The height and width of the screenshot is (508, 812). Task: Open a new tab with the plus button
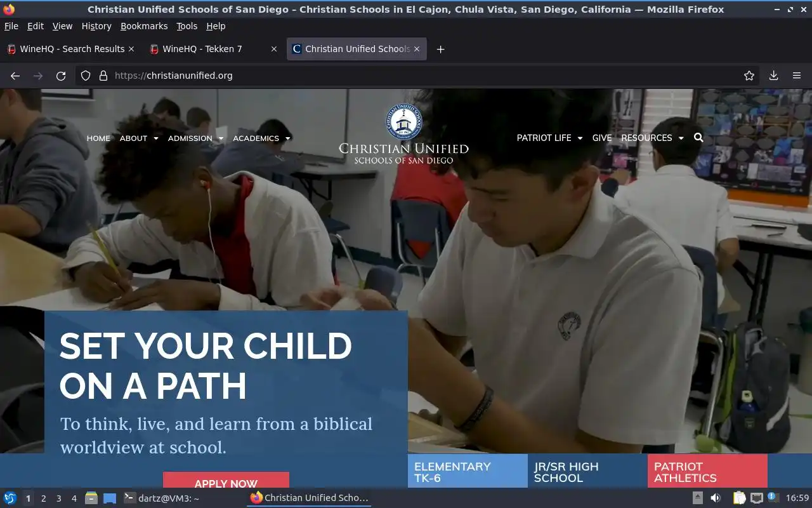[x=440, y=49]
